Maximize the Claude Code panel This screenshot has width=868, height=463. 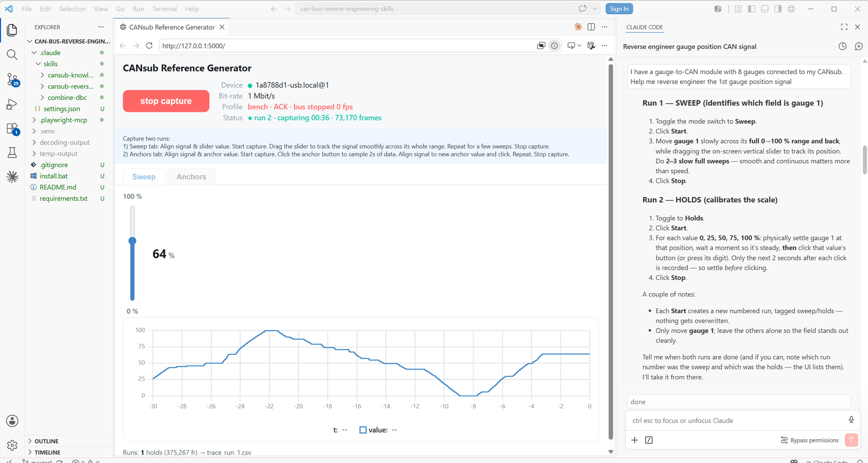click(844, 27)
